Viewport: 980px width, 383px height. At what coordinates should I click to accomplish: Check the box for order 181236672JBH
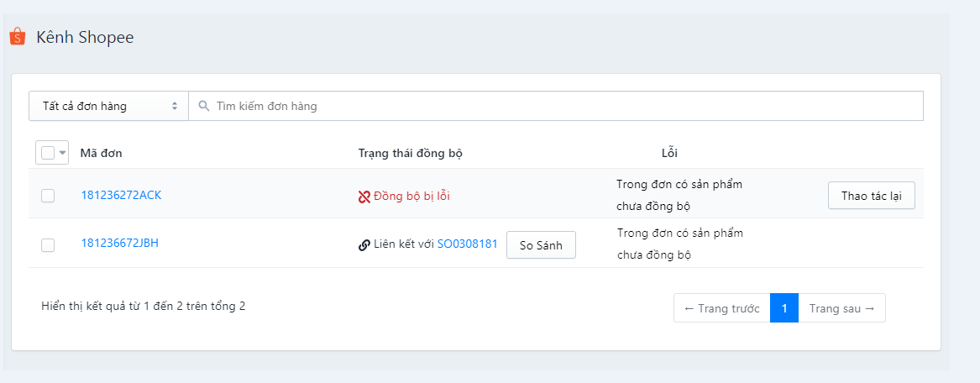coord(48,245)
